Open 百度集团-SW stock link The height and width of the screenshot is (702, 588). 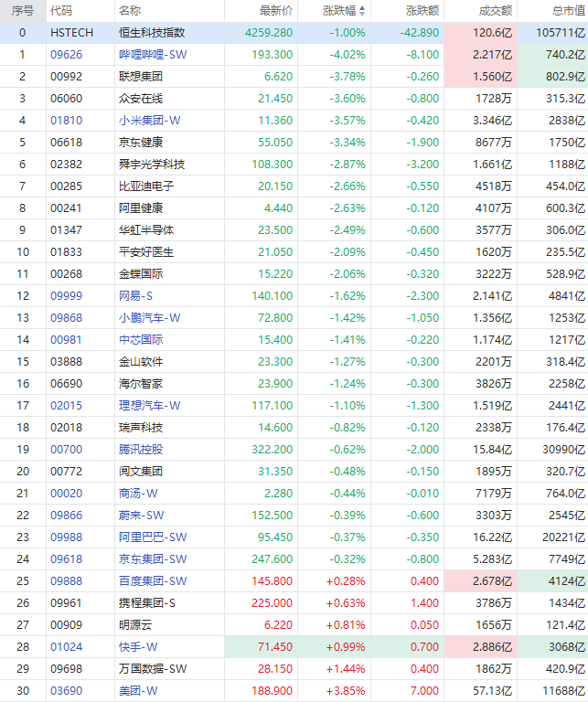(153, 581)
